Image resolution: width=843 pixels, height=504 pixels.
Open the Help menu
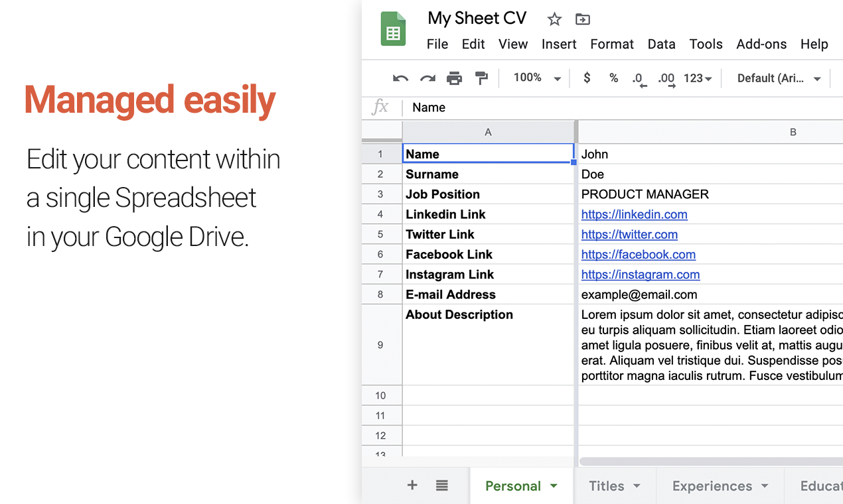click(x=814, y=44)
